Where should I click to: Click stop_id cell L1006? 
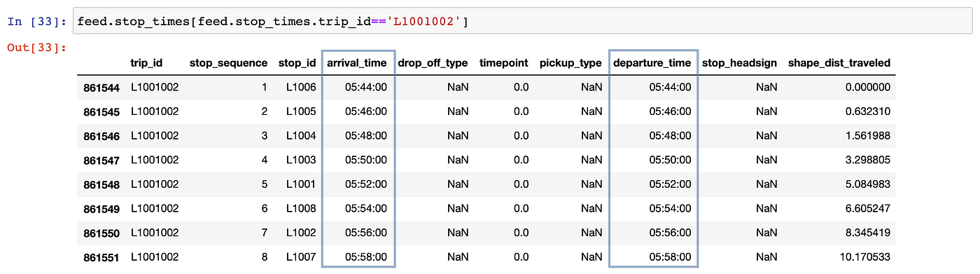coord(301,87)
